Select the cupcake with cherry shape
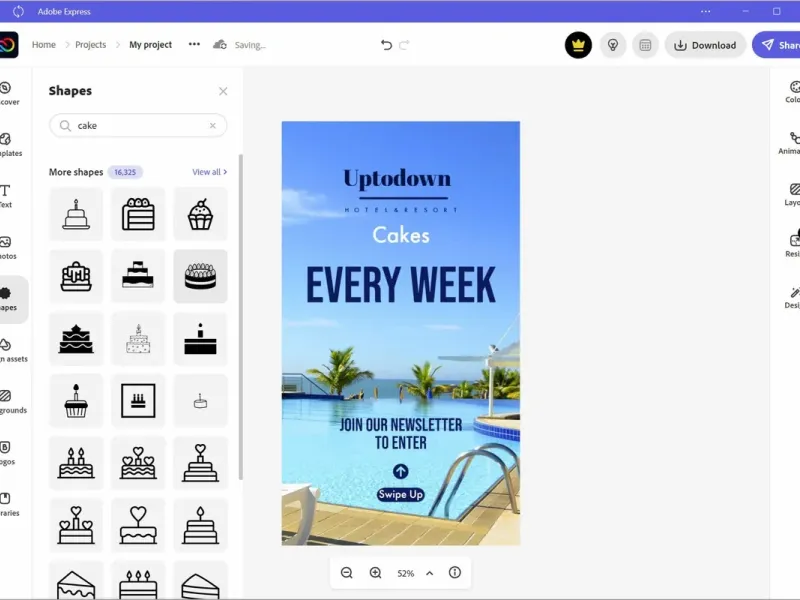The height and width of the screenshot is (600, 800). point(201,214)
